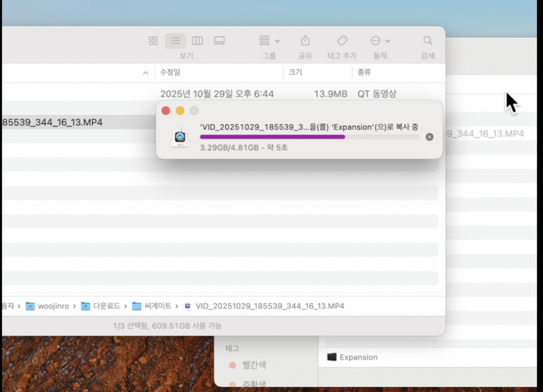543x392 pixels.
Task: Switch to icon grid view
Action: (153, 40)
